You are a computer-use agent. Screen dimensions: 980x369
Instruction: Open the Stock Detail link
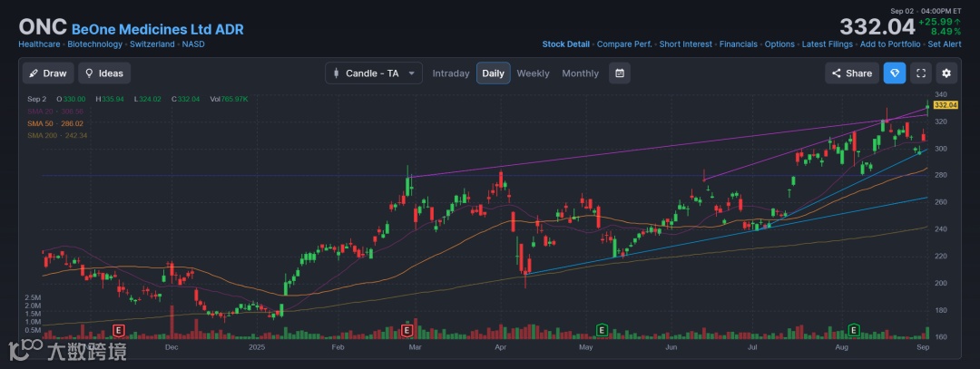pos(565,44)
